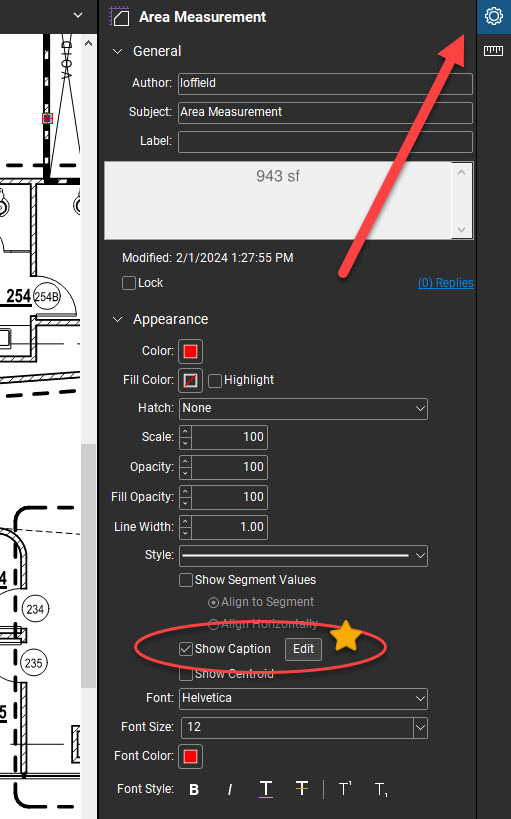Open the (0) Replies link
The height and width of the screenshot is (819, 511).
[446, 283]
